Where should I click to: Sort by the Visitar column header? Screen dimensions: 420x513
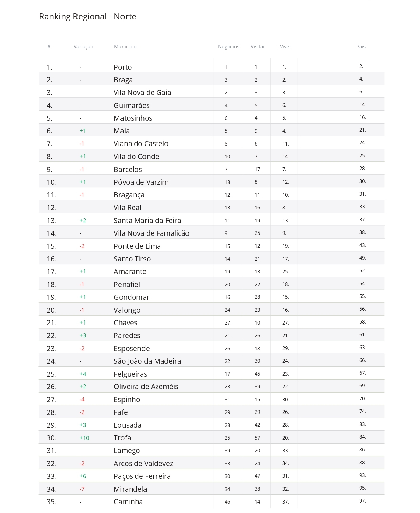click(258, 47)
